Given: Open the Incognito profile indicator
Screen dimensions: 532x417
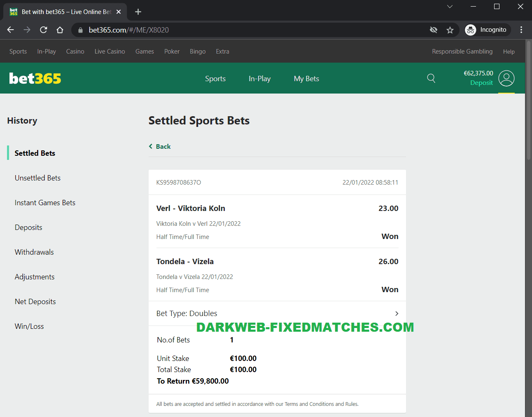Looking at the screenshot, I should coord(488,30).
